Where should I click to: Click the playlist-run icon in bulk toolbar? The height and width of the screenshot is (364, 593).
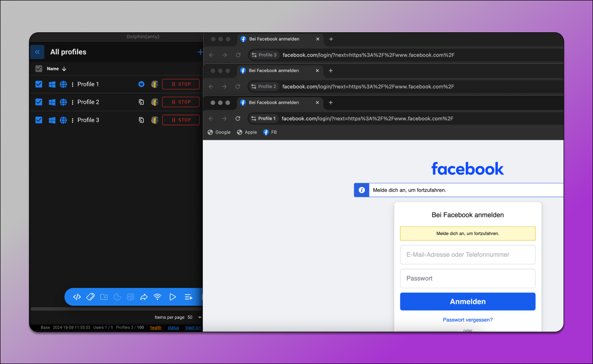pyautogui.click(x=188, y=297)
